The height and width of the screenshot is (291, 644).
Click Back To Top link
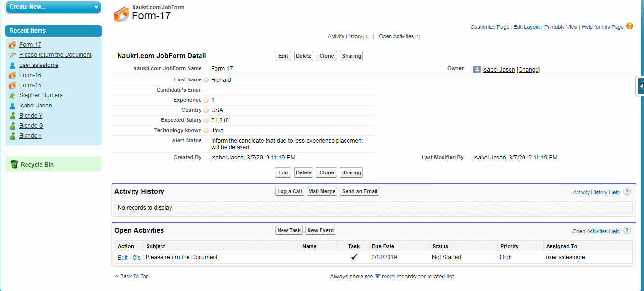(x=132, y=276)
